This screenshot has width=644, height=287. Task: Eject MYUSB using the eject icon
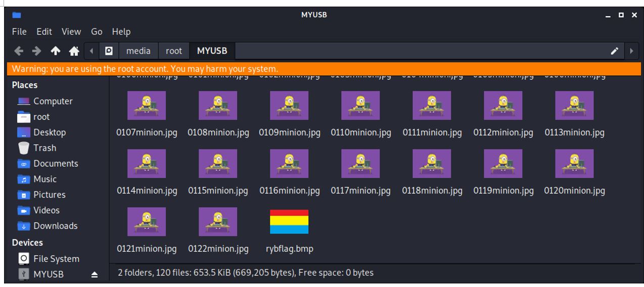pyautogui.click(x=94, y=274)
